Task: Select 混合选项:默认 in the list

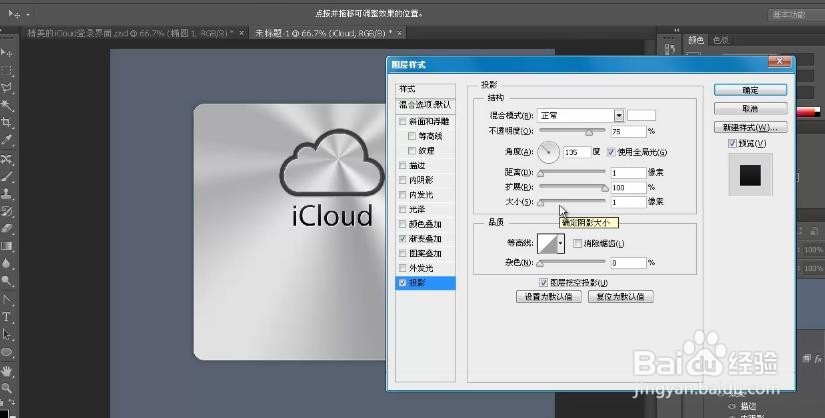Action: 425,105
